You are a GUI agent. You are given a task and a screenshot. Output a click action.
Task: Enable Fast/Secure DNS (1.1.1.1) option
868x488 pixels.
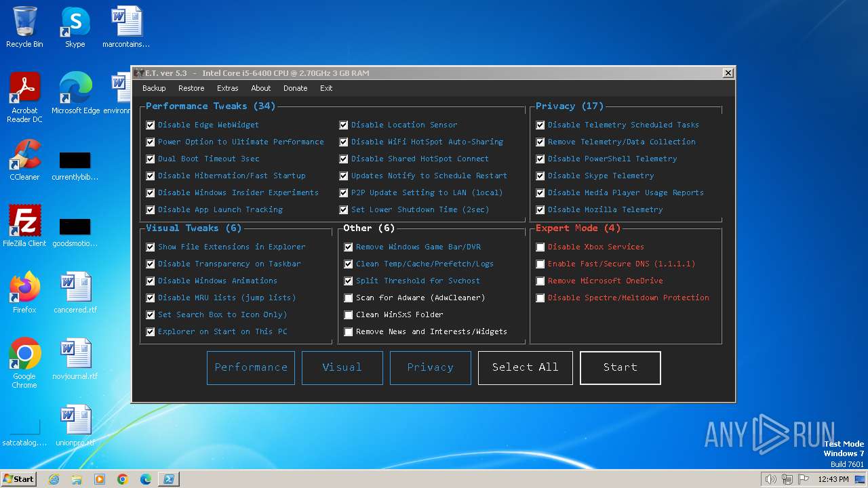pos(540,264)
